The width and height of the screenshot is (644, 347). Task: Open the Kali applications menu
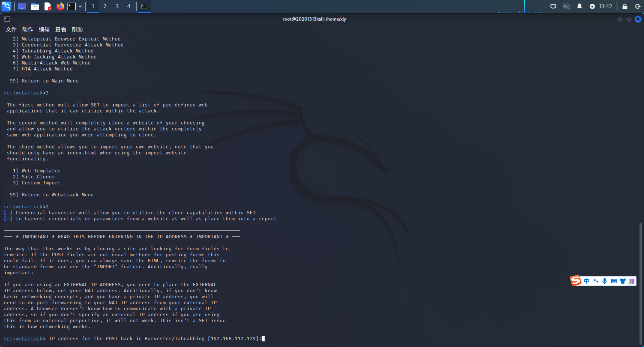6,6
